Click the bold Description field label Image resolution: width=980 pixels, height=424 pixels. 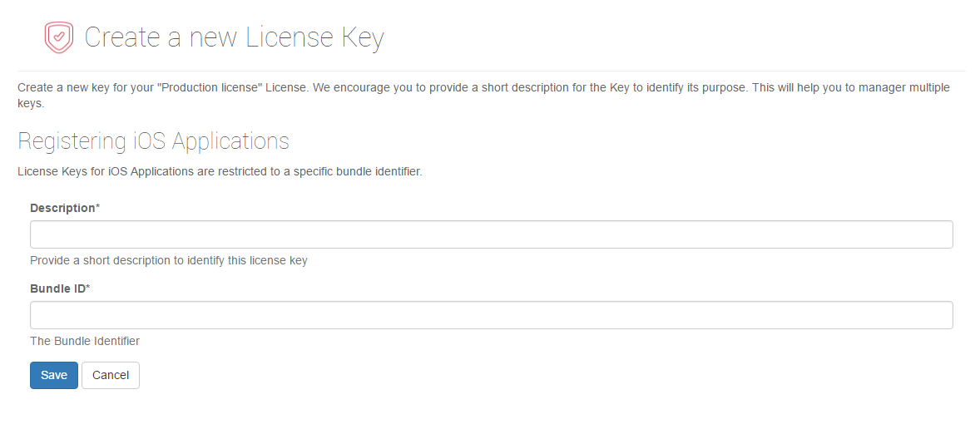(62, 208)
